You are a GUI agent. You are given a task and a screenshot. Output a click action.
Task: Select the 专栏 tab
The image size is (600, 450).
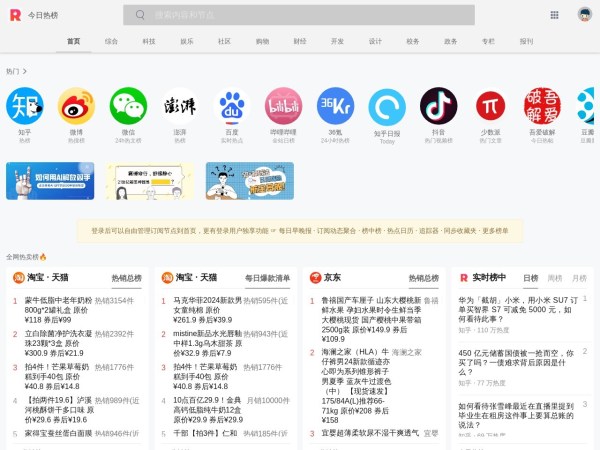pyautogui.click(x=488, y=41)
